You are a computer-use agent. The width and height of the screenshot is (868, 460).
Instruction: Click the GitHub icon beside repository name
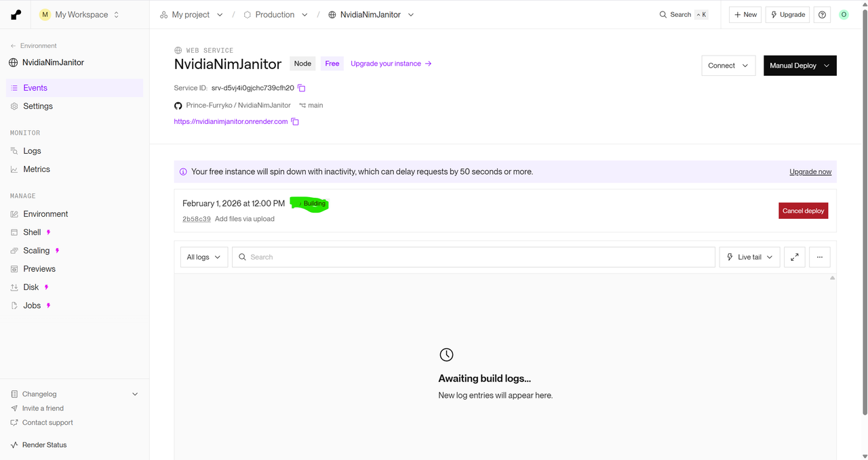(x=178, y=106)
